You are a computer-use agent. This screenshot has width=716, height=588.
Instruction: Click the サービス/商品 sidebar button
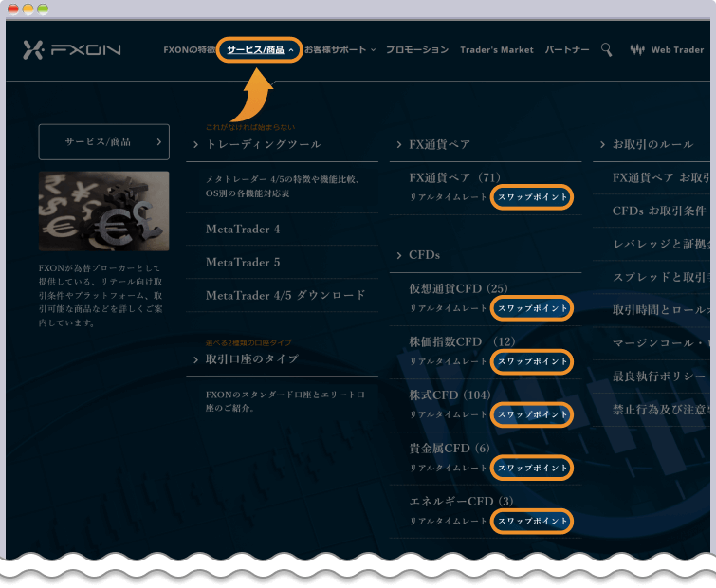(104, 142)
